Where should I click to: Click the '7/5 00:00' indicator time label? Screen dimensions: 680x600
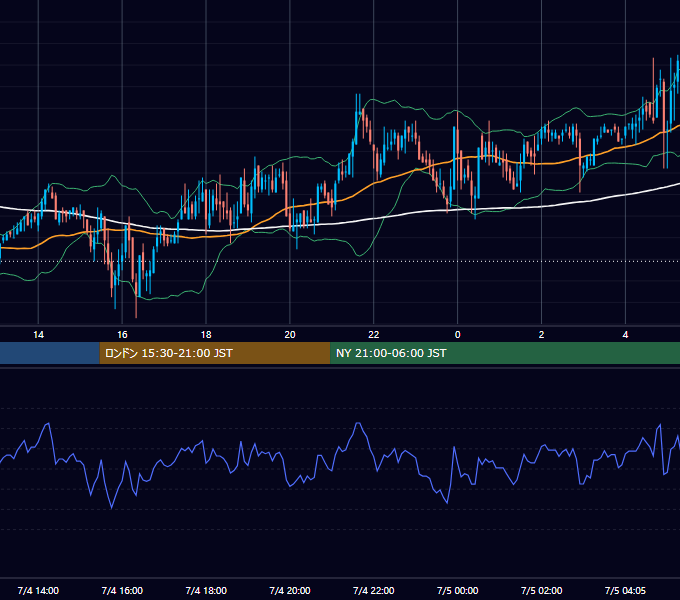coord(458,591)
